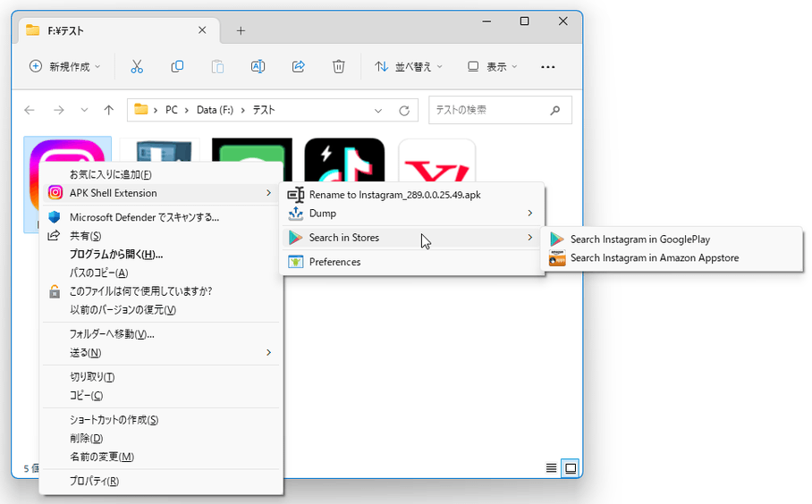Click PC in the address breadcrumb
The height and width of the screenshot is (504, 812).
pos(172,110)
